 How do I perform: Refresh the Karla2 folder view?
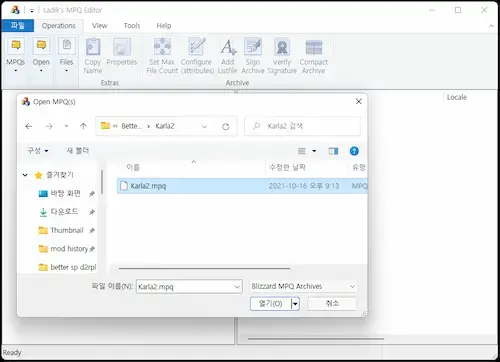tap(226, 126)
